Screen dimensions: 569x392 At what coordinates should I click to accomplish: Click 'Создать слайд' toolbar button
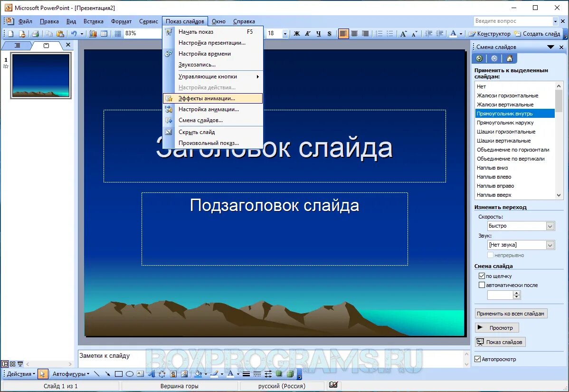click(x=537, y=34)
